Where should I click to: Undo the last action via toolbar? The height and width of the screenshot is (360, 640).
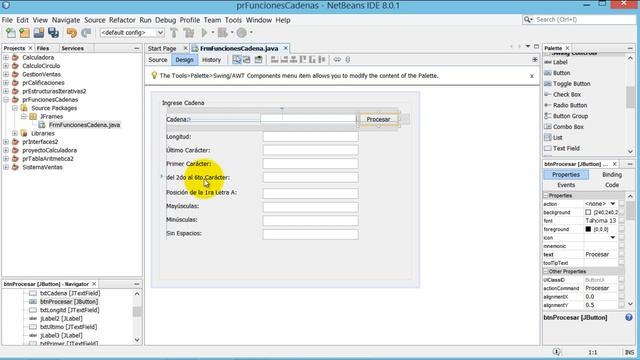coord(72,33)
